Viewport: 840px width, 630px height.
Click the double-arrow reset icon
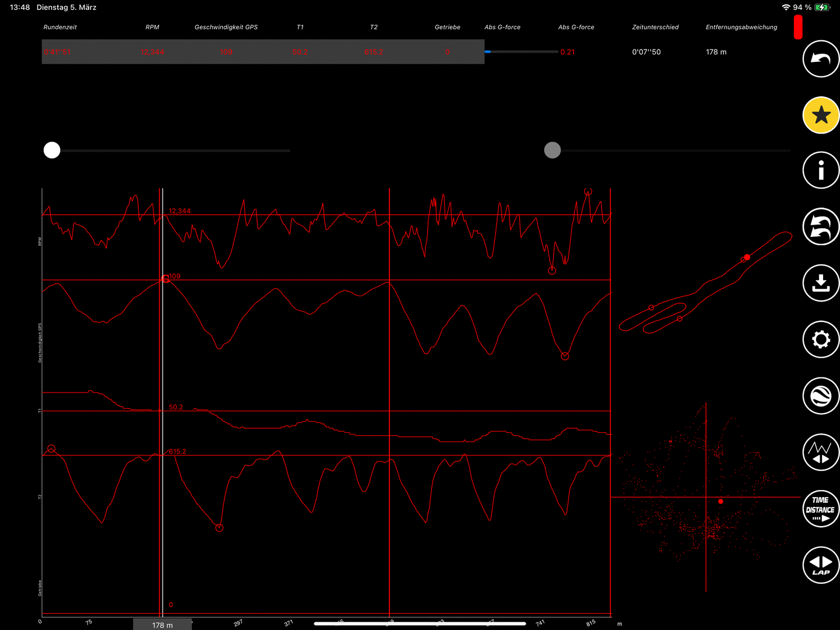click(x=821, y=227)
